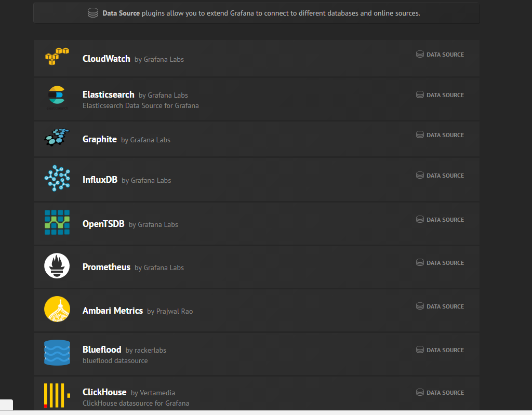Click the database icon in InfluxDB row
Viewport: 532px width, 415px height.
point(420,175)
